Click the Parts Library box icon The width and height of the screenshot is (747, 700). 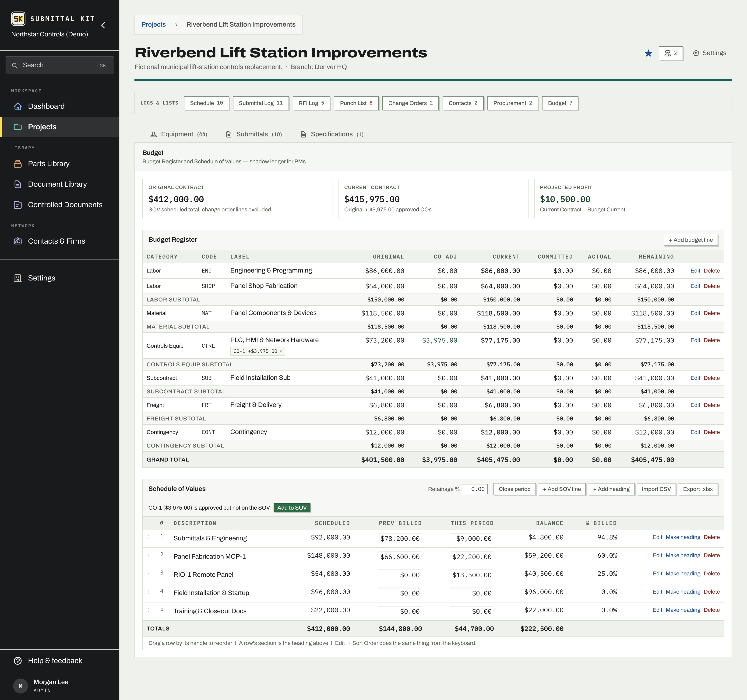click(x=18, y=164)
